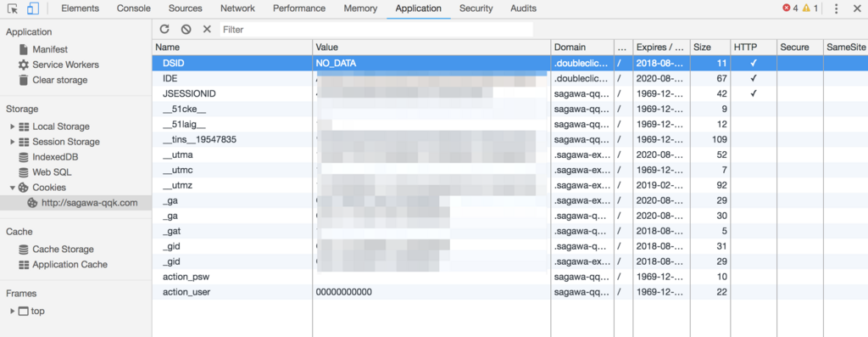Expand the top frame node
Screen dimensions: 868x337
[x=13, y=311]
